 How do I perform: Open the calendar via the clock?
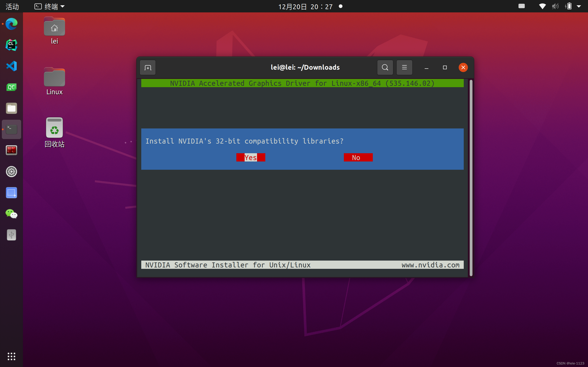click(x=306, y=6)
